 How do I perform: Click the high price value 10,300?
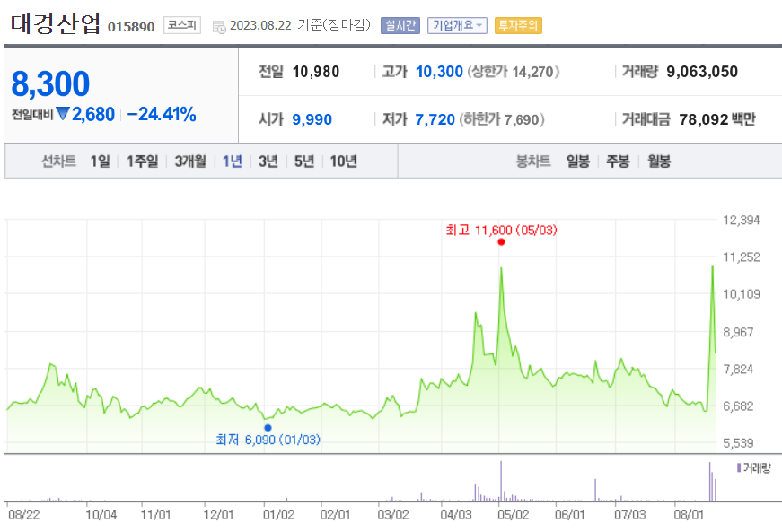(x=439, y=72)
